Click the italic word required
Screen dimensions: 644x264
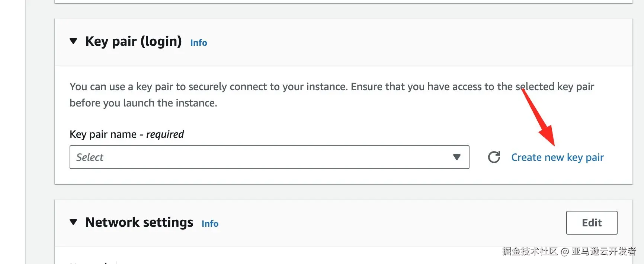pyautogui.click(x=165, y=134)
